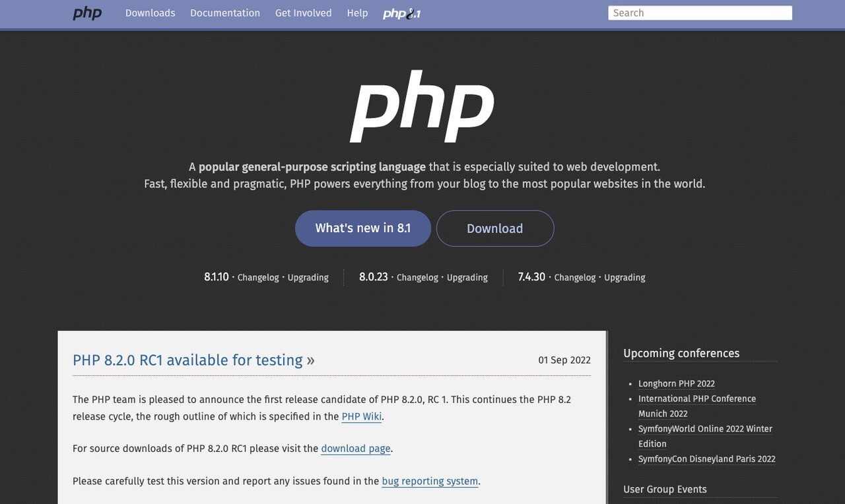This screenshot has height=504, width=845.
Task: Follow the PHP Wiki link
Action: pos(361,417)
